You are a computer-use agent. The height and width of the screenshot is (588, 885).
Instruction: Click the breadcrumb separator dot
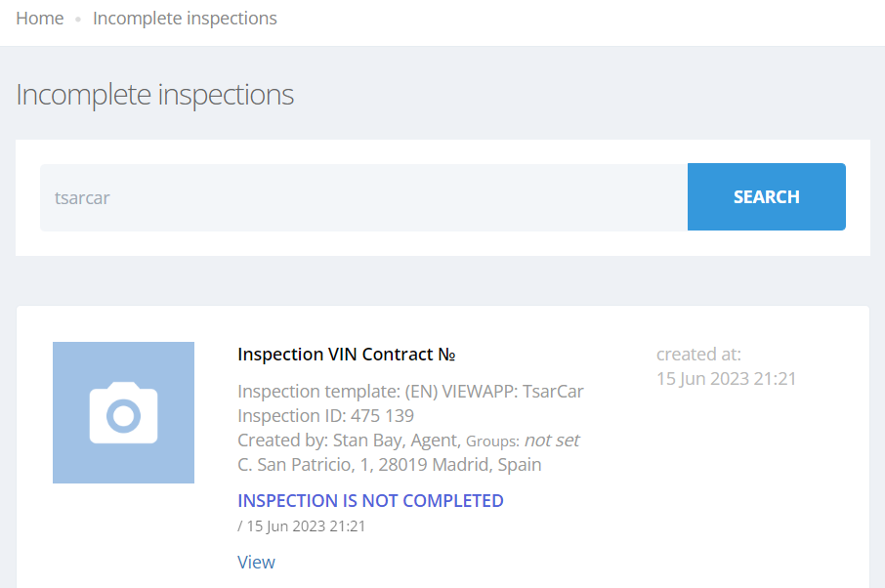78,20
